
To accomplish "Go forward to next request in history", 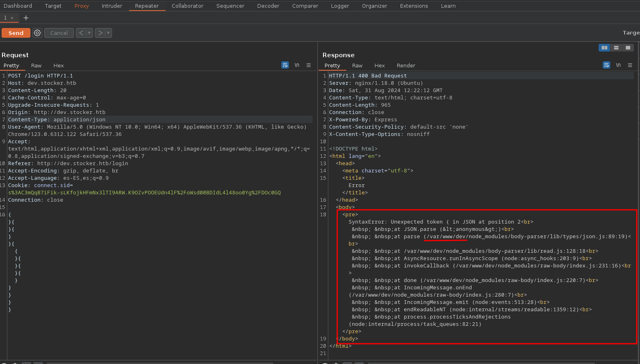I will (100, 33).
